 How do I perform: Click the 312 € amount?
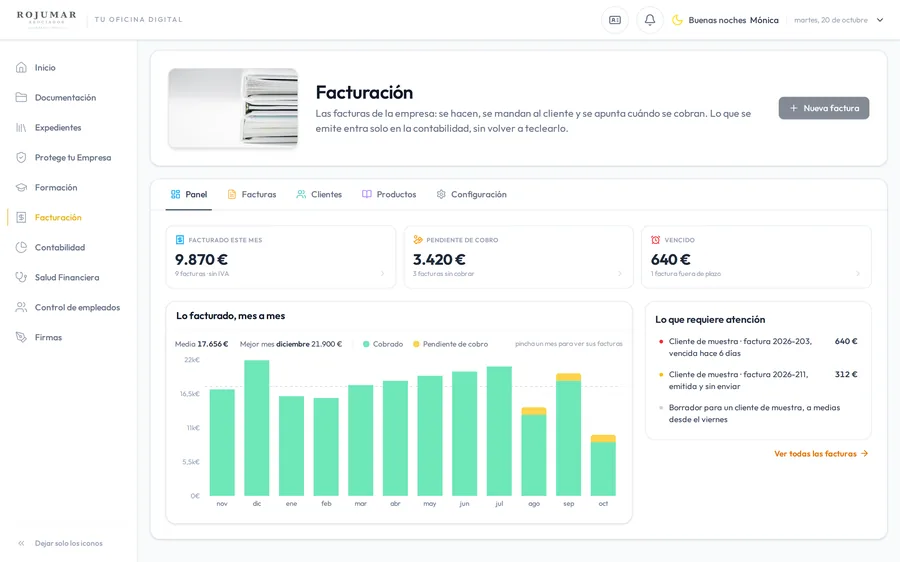(x=846, y=374)
